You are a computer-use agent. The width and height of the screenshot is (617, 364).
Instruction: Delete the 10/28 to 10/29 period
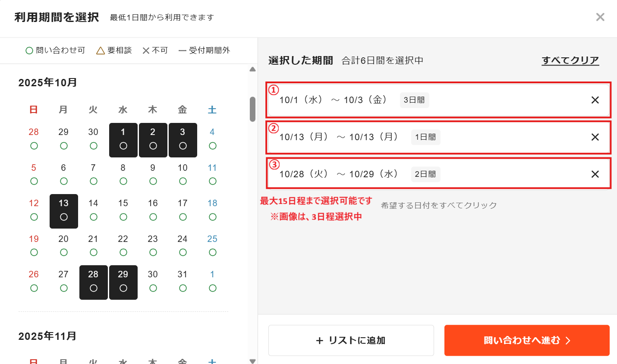click(595, 174)
